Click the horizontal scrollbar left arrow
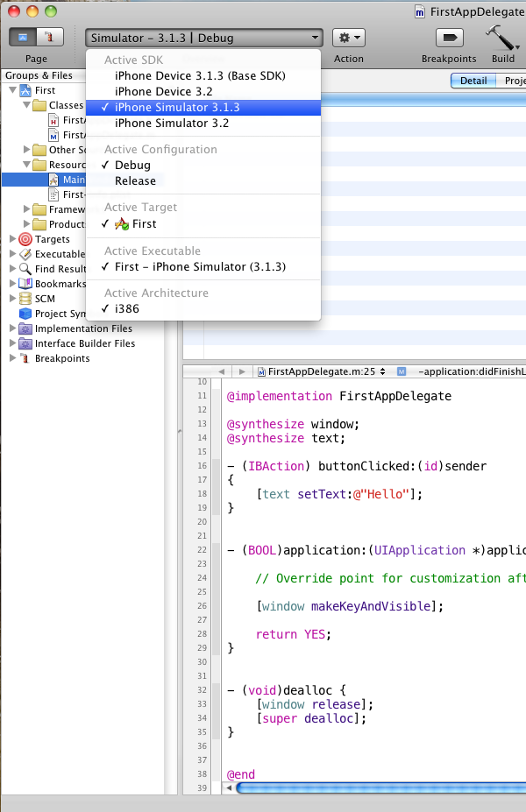 [x=229, y=788]
